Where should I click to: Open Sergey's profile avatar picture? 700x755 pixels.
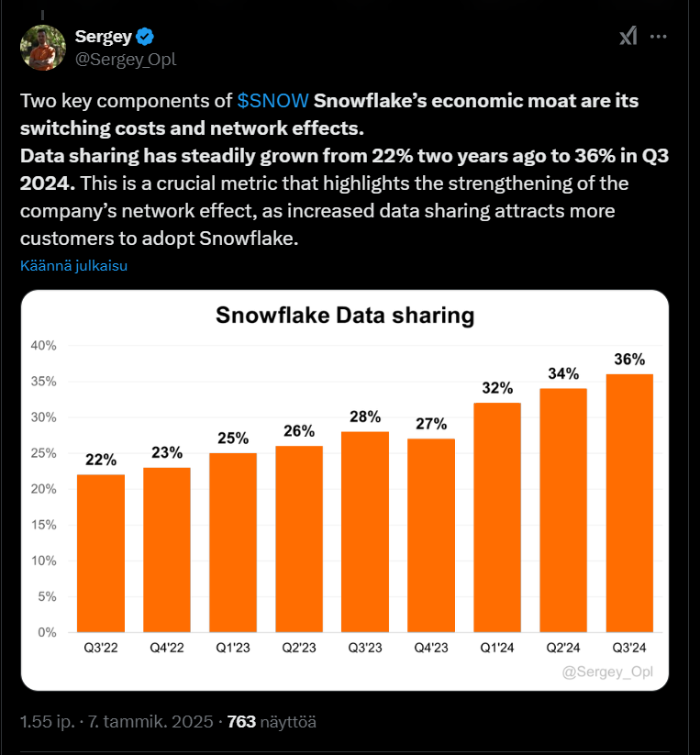click(x=43, y=48)
